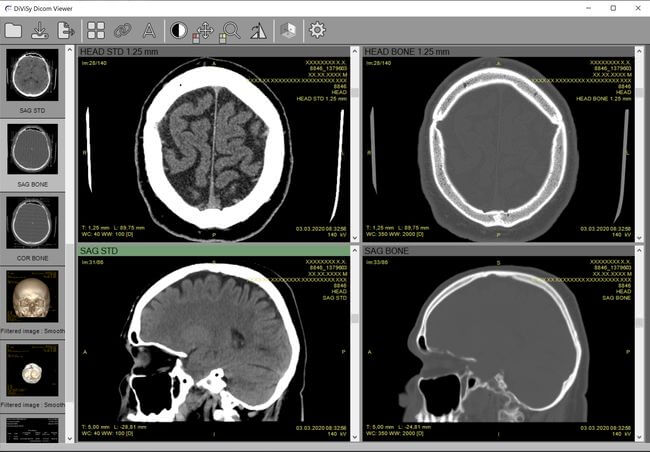This screenshot has height=452, width=650.
Task: Open folder icon in toolbar
Action: point(14,30)
